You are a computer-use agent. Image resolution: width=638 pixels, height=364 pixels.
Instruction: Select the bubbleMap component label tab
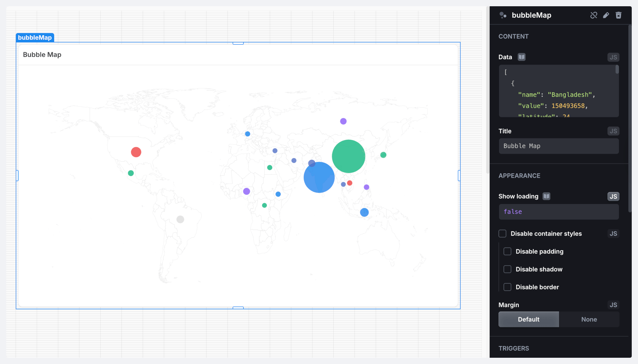[35, 38]
